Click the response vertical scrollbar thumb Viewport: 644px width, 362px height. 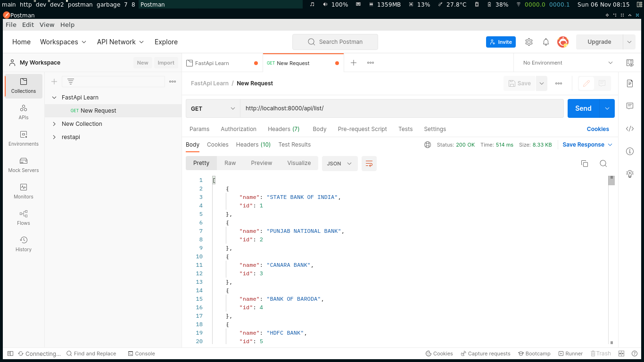pyautogui.click(x=611, y=181)
